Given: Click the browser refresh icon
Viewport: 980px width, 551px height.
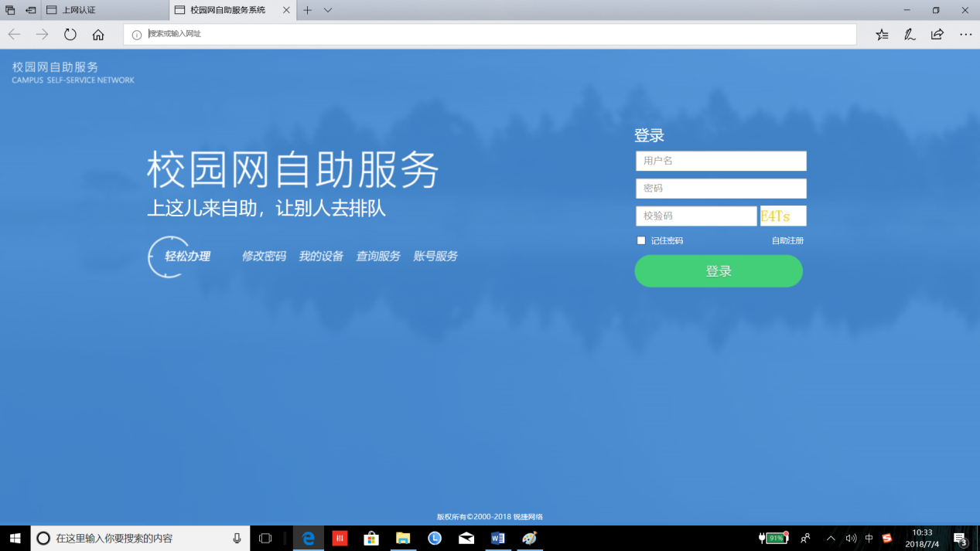Looking at the screenshot, I should [70, 34].
